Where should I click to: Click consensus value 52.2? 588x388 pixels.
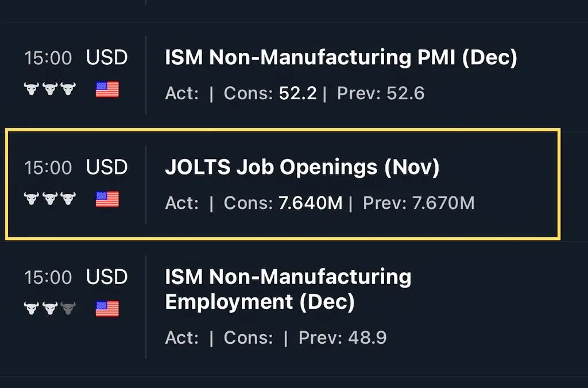(297, 94)
